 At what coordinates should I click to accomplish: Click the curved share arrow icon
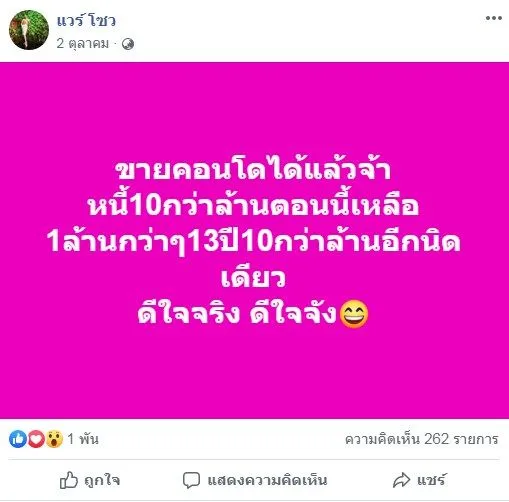[x=401, y=480]
